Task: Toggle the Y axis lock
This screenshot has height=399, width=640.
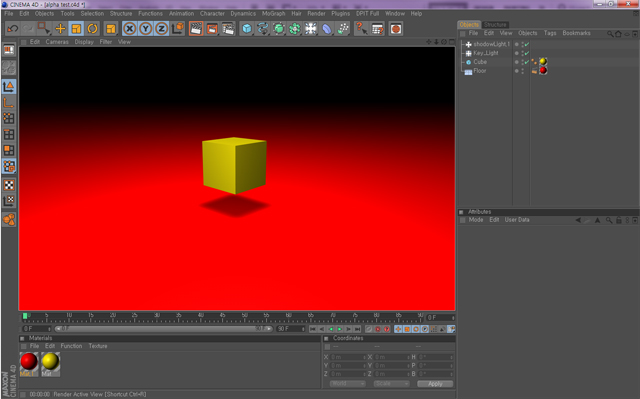Action: (145, 29)
